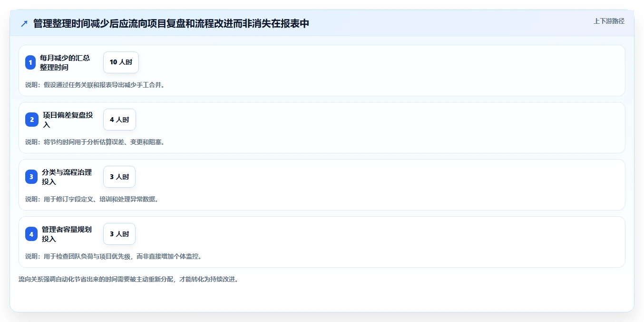Click the 4 人时 value chip
Screen dimensions: 644x322
119,120
